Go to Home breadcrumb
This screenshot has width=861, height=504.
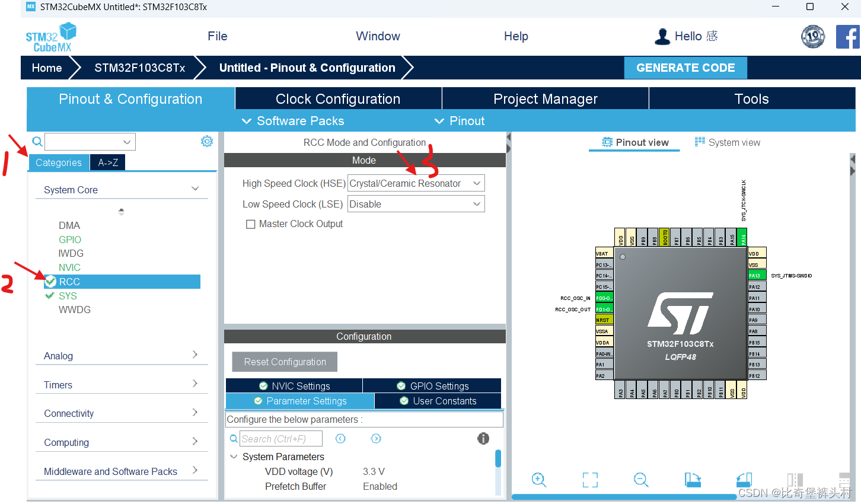click(47, 68)
